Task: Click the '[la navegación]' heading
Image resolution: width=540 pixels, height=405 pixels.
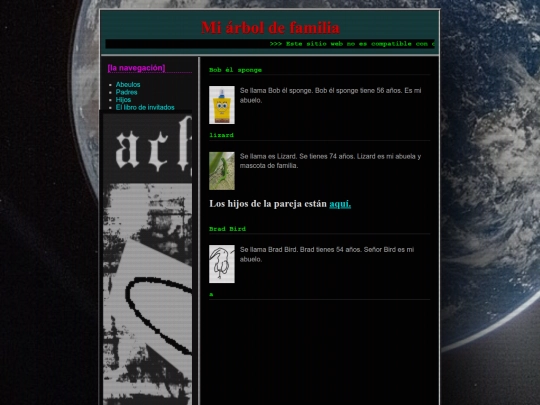Action: [136, 68]
